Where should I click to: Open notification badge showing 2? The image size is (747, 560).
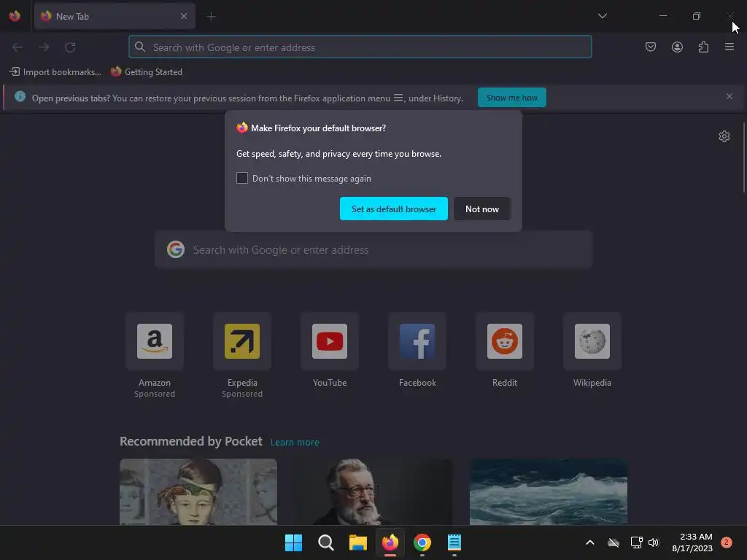726,542
